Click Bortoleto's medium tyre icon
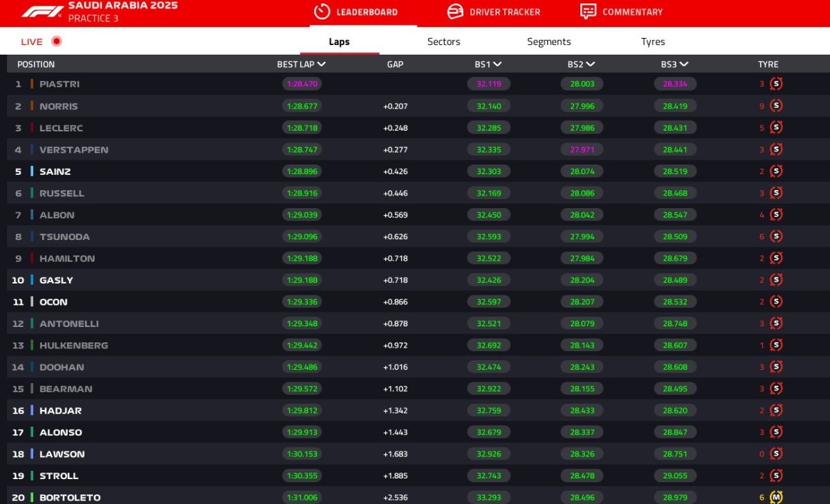The image size is (830, 504). pos(776,497)
